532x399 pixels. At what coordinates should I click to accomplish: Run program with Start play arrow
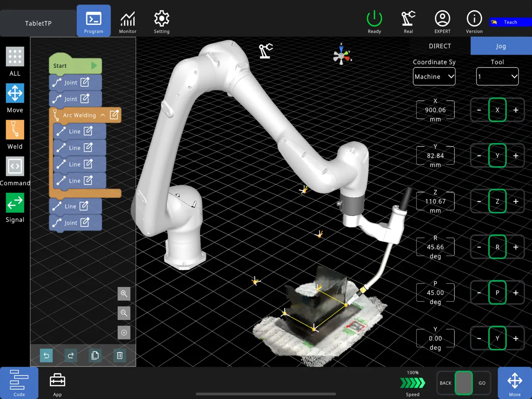click(x=94, y=65)
